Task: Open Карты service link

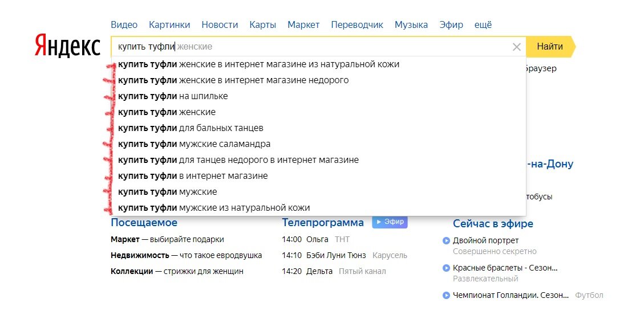Action: (263, 24)
